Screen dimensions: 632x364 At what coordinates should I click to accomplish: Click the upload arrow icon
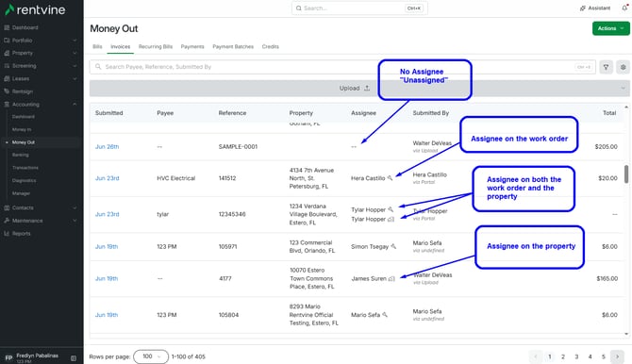[367, 88]
